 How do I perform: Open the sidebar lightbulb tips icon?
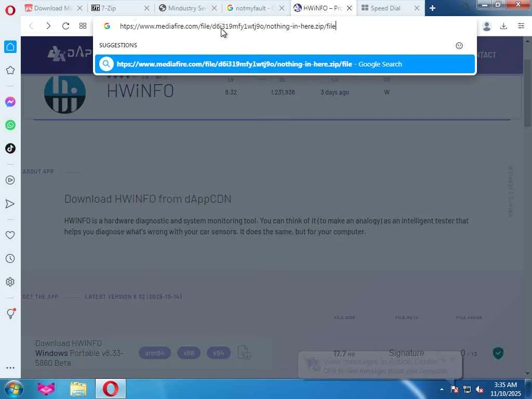[x=11, y=313]
